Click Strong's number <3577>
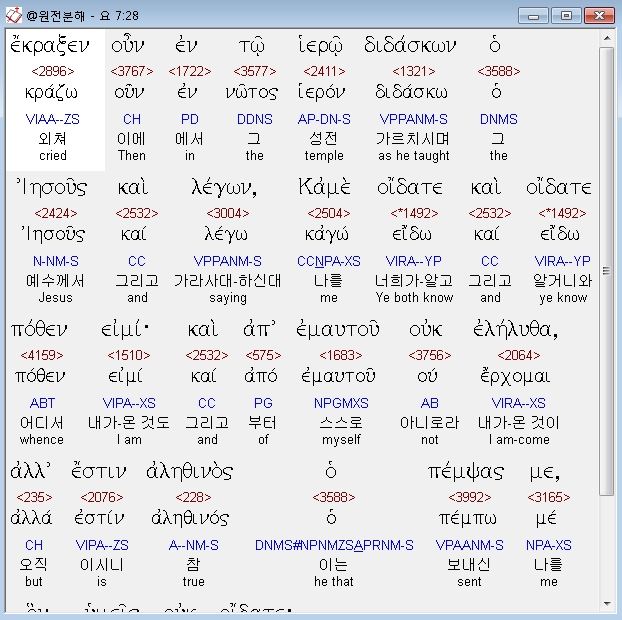Image resolution: width=622 pixels, height=620 pixels. pyautogui.click(x=255, y=71)
